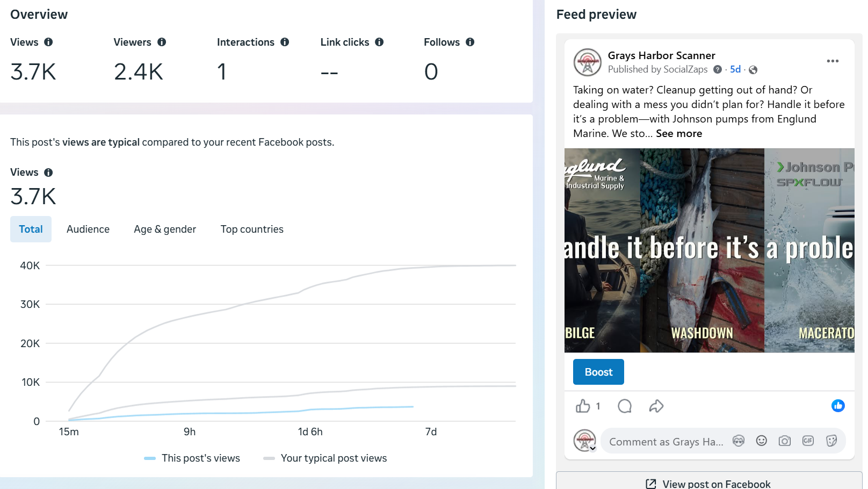Viewport: 868px width, 489px height.
Task: Click the share arrow icon
Action: (x=656, y=406)
